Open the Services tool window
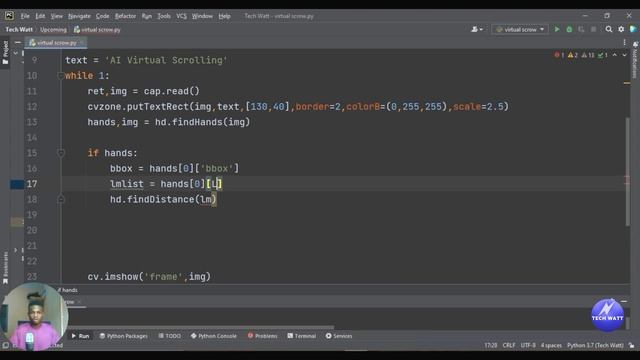 pos(339,336)
